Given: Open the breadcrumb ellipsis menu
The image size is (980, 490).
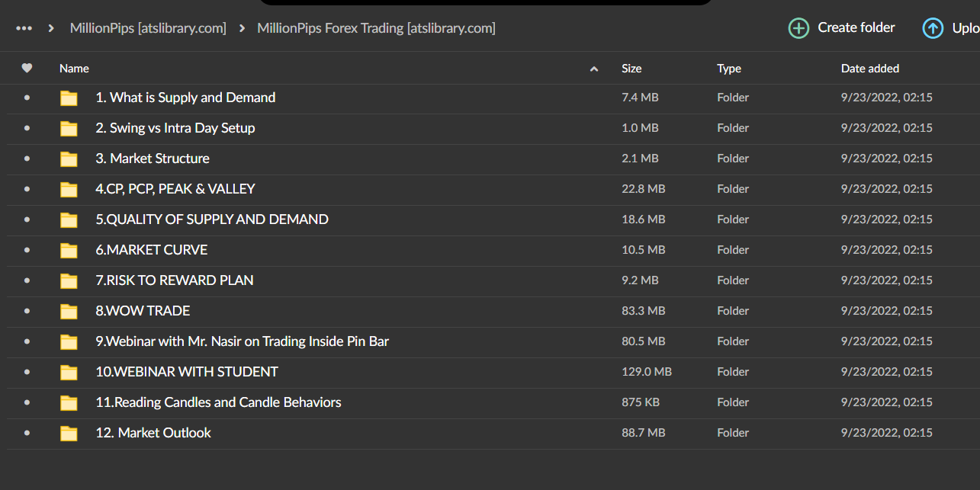Looking at the screenshot, I should pos(24,27).
